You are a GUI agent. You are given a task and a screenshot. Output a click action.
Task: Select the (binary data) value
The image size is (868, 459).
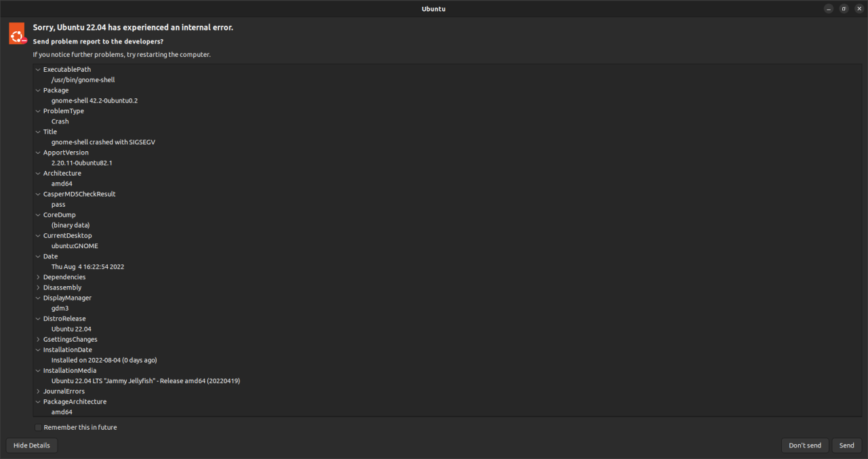pyautogui.click(x=71, y=225)
